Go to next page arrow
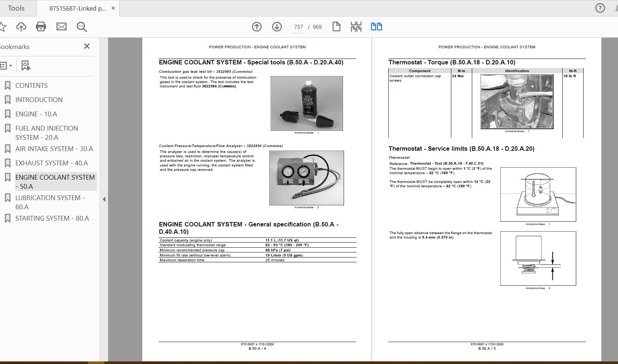618x364 pixels. click(277, 27)
